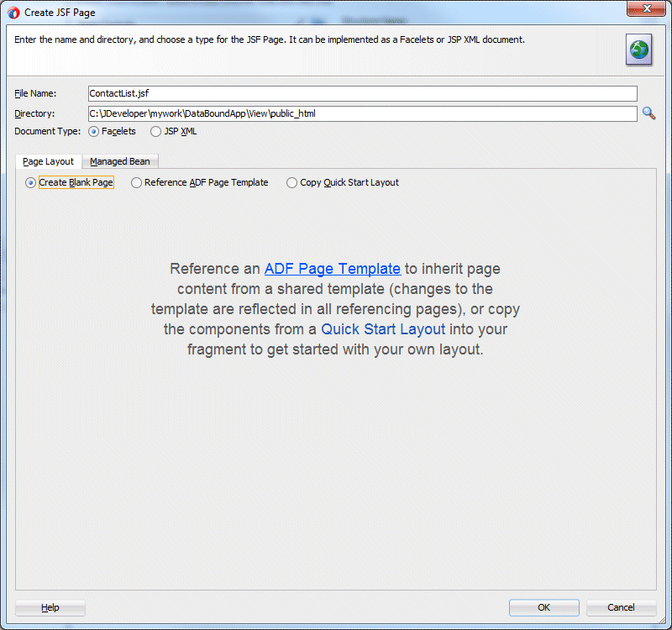Open the Managed Bean tab
672x630 pixels.
pyautogui.click(x=120, y=161)
